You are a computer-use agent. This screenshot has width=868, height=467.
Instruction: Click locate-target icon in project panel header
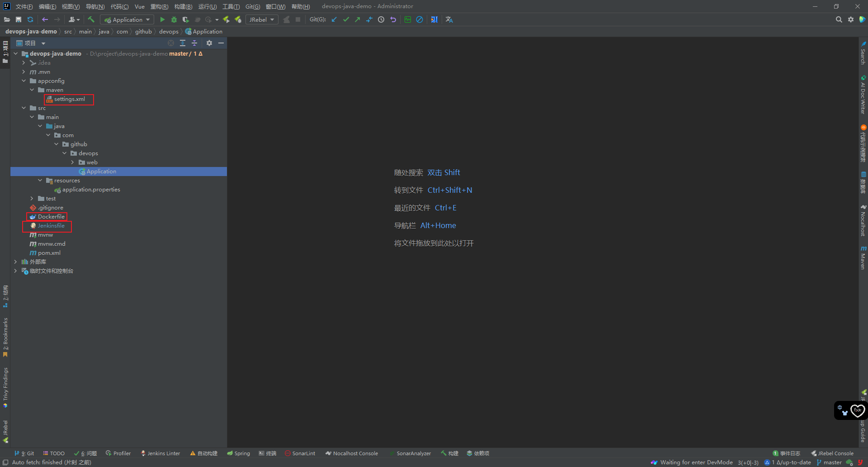[171, 43]
